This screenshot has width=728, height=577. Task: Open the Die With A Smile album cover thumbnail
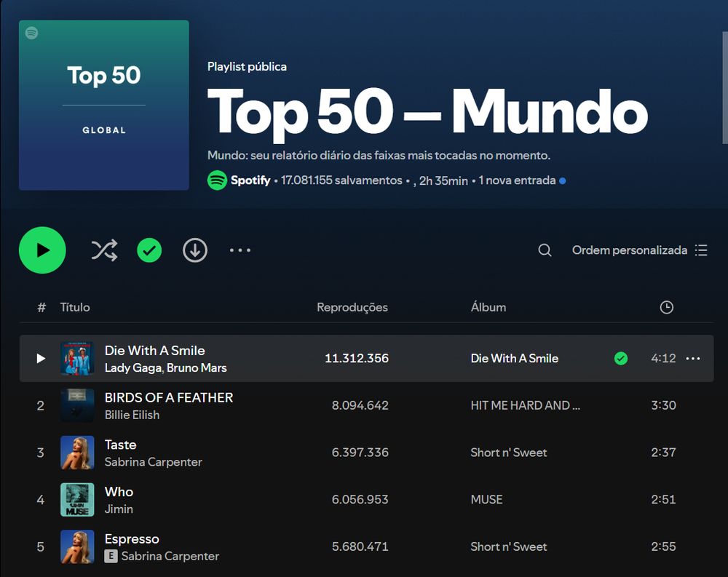tap(78, 359)
